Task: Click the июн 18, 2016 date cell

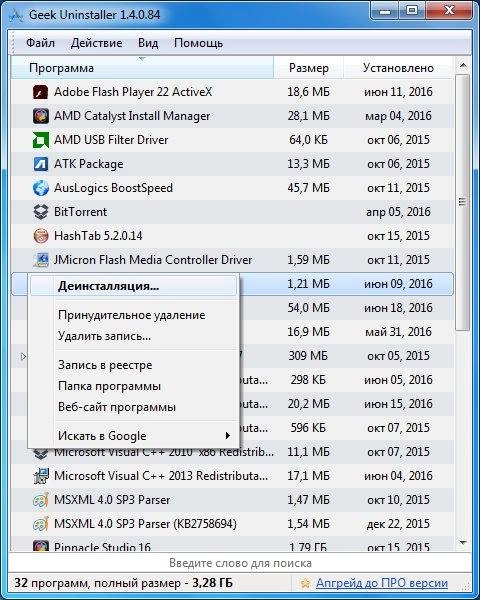Action: tap(398, 308)
